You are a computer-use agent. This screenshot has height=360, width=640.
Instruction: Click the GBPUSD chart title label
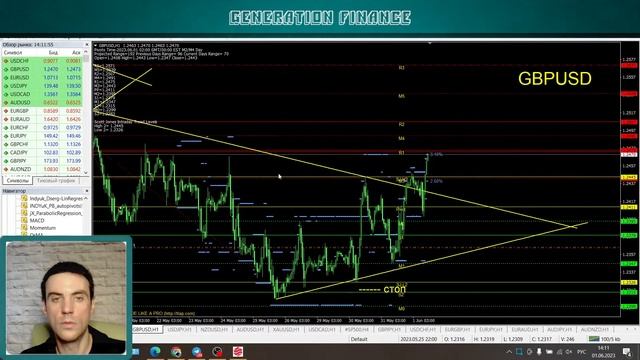(555, 79)
